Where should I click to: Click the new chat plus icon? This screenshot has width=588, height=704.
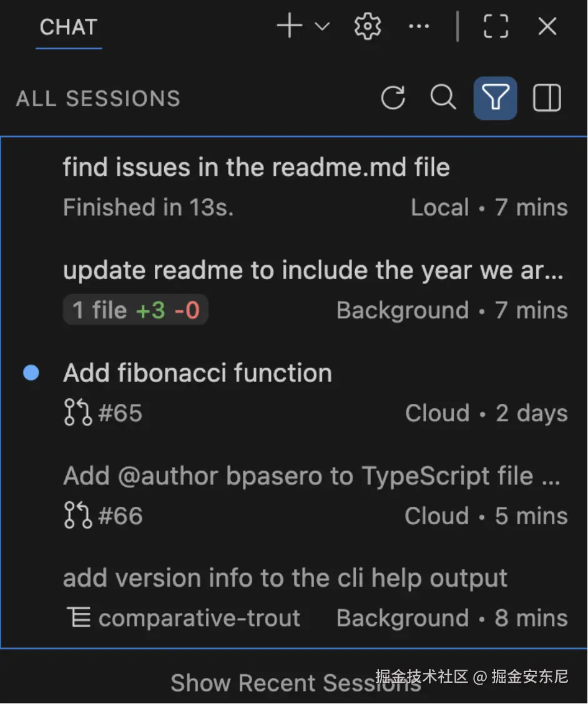[x=290, y=26]
